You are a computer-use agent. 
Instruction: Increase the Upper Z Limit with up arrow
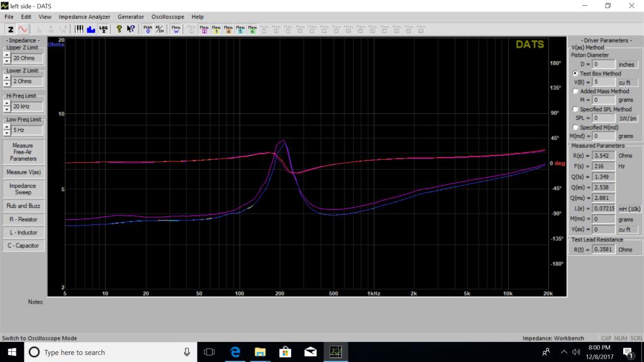(x=6, y=55)
